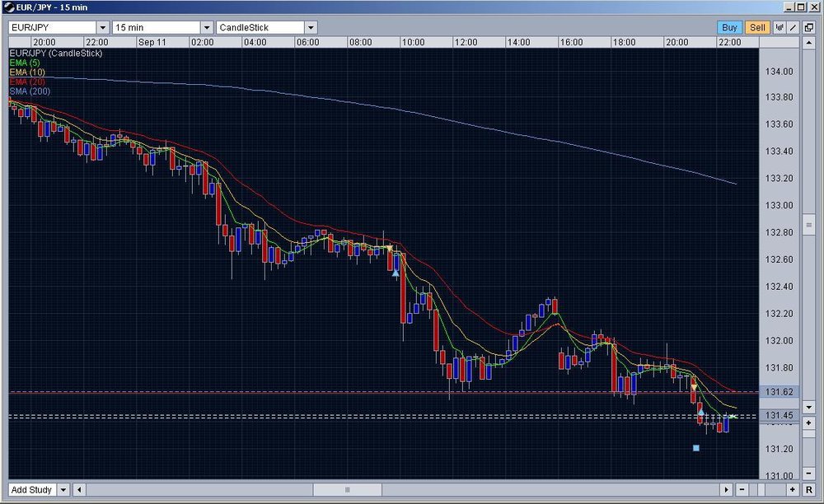Click the EMA (5) legend label
This screenshot has height=504, width=824.
[x=25, y=63]
